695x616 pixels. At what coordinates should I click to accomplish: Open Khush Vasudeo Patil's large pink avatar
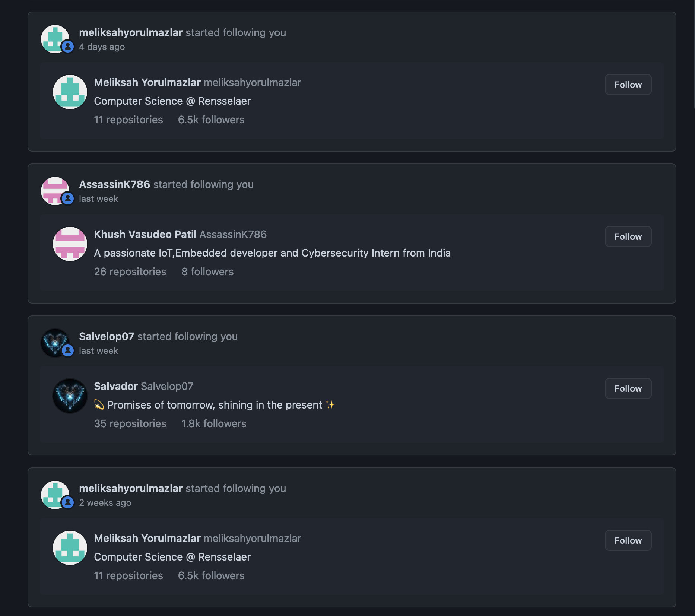point(70,244)
